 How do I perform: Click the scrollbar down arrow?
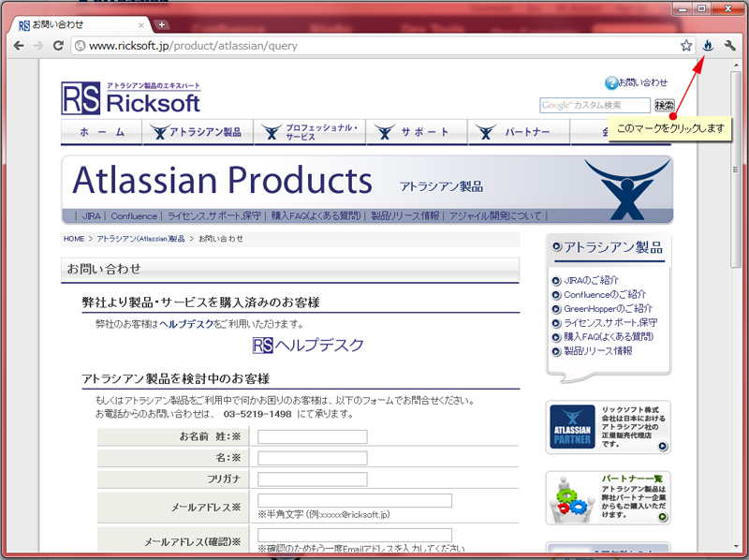click(736, 546)
